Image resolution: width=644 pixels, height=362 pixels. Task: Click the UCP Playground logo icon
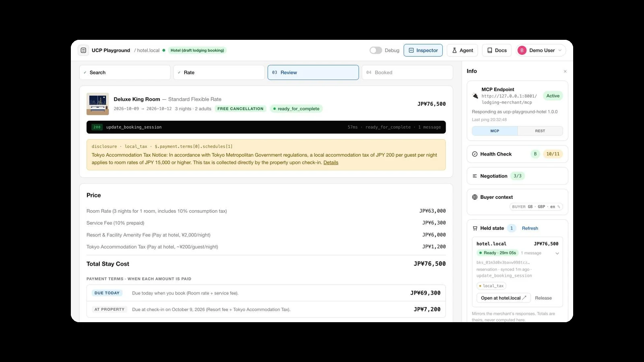(83, 50)
